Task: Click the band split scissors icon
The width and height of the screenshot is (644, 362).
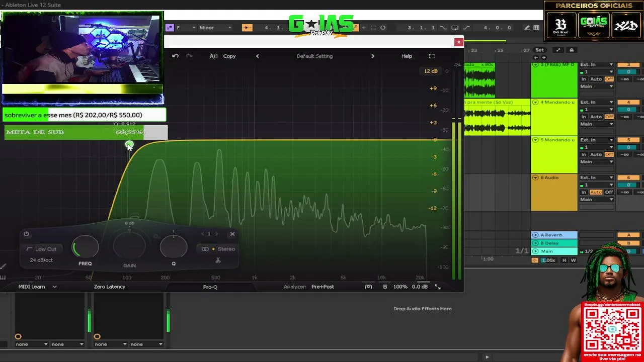Action: [218, 260]
